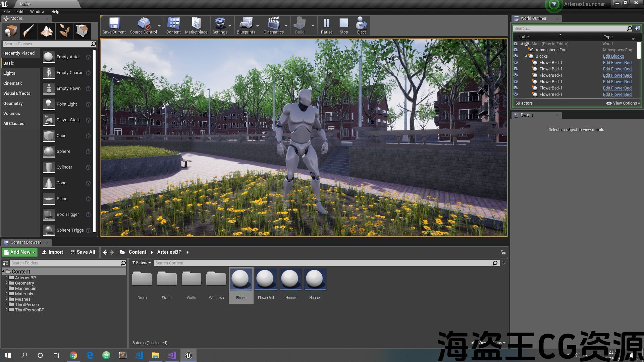Eject from the player controller
The height and width of the screenshot is (362, 644).
pos(361,25)
